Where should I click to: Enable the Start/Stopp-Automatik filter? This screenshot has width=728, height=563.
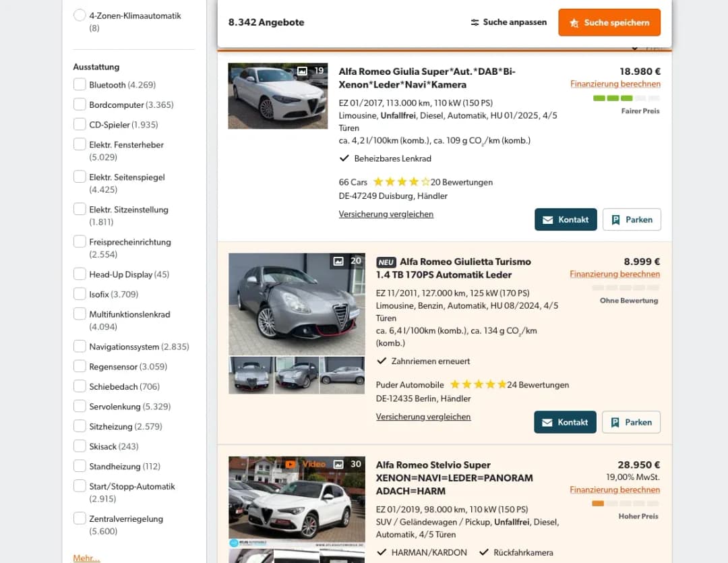[81, 486]
